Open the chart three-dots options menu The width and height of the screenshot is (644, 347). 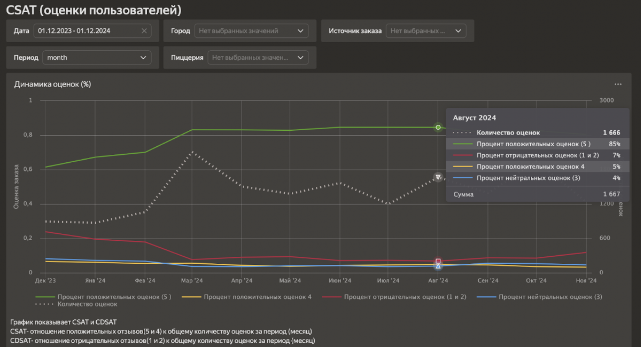(x=618, y=84)
